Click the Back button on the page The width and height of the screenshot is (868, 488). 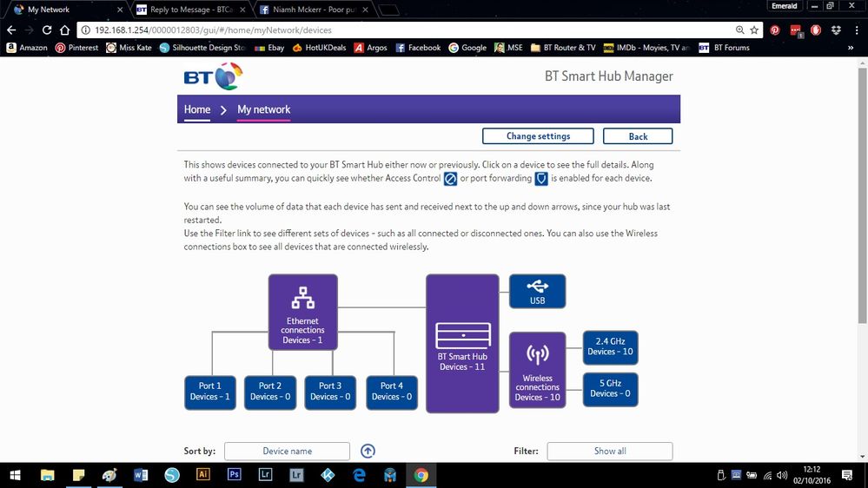coord(638,136)
